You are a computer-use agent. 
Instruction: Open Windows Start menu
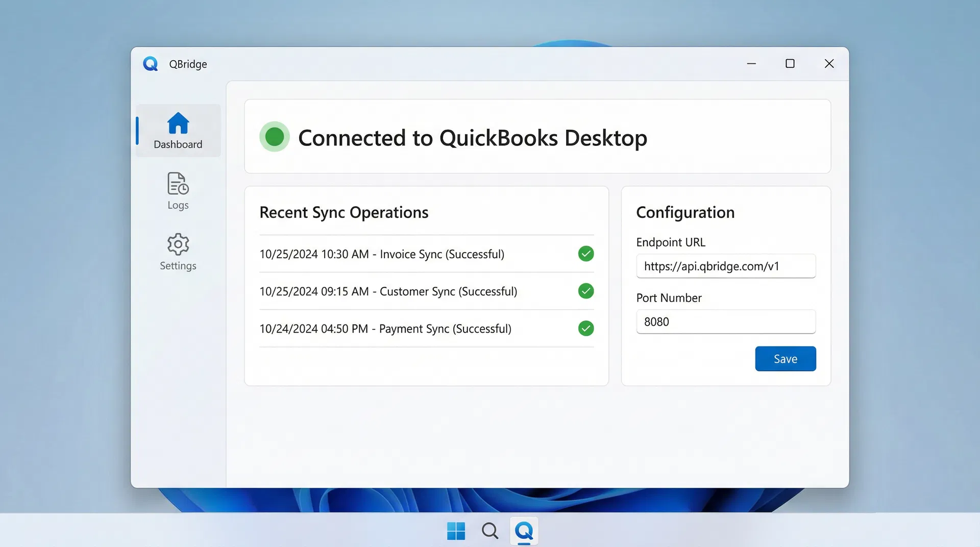(456, 531)
